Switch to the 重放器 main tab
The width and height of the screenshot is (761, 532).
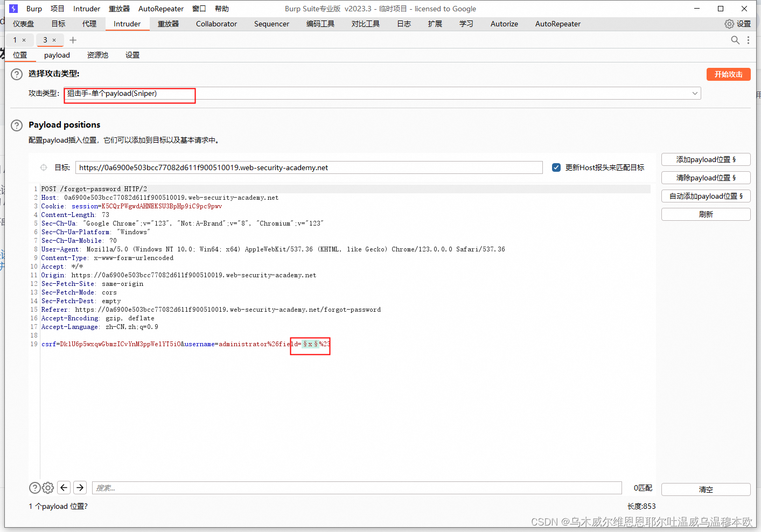point(169,24)
